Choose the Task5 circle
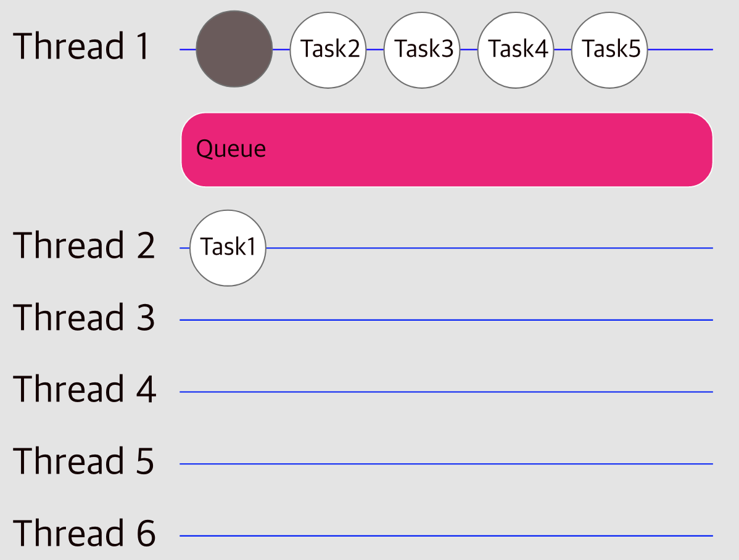739x560 pixels. (609, 50)
